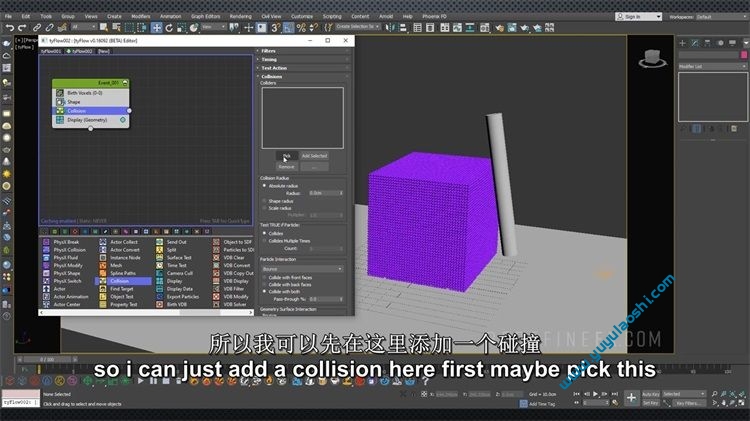The height and width of the screenshot is (421, 750).
Task: Select the Shape operator in Event_001
Action: [x=75, y=102]
